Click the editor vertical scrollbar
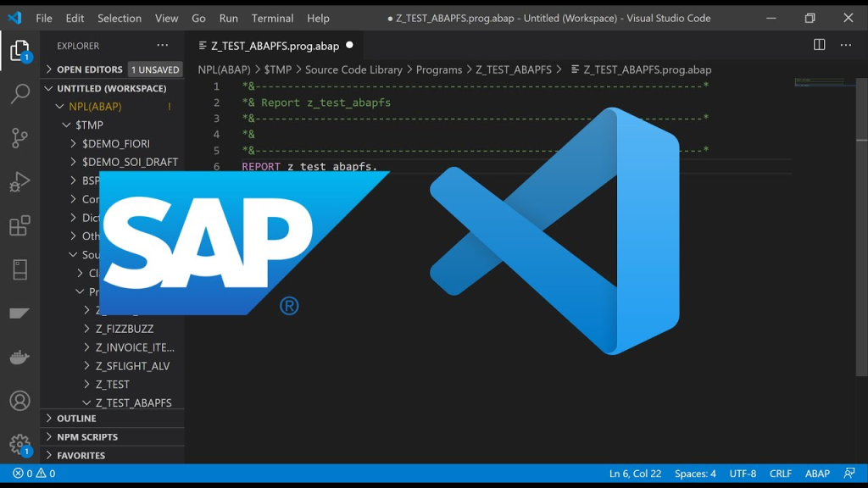This screenshot has width=868, height=488. (862, 227)
